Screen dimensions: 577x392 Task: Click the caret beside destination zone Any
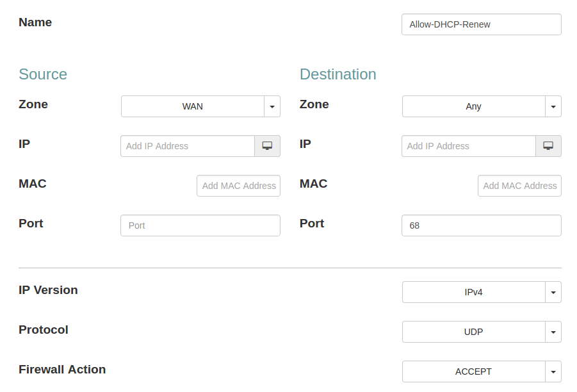pyautogui.click(x=553, y=106)
